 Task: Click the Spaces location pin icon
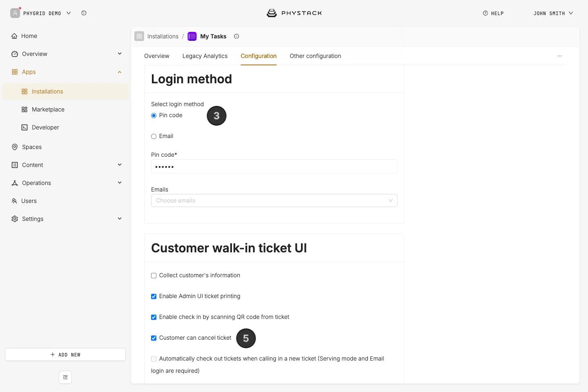pyautogui.click(x=15, y=147)
